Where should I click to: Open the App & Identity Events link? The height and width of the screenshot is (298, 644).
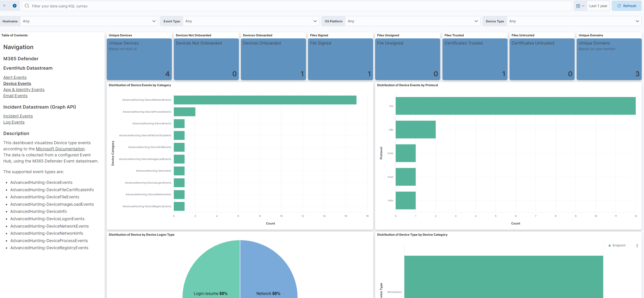(x=24, y=90)
